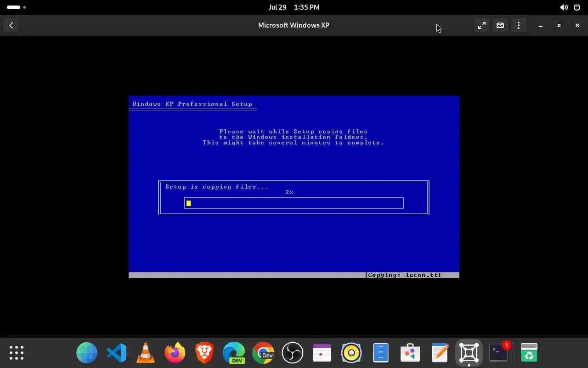Launch the GNOME Web browser globe

87,353
